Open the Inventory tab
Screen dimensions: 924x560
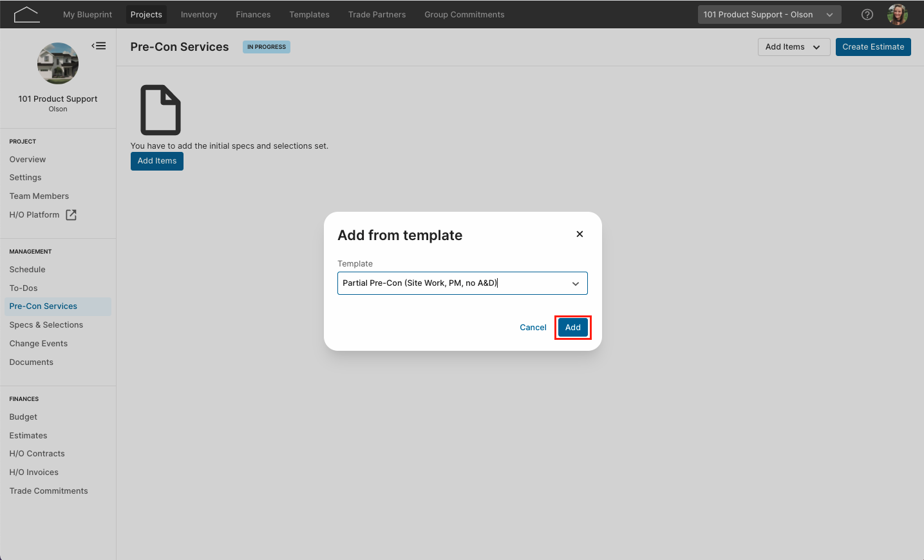tap(199, 14)
